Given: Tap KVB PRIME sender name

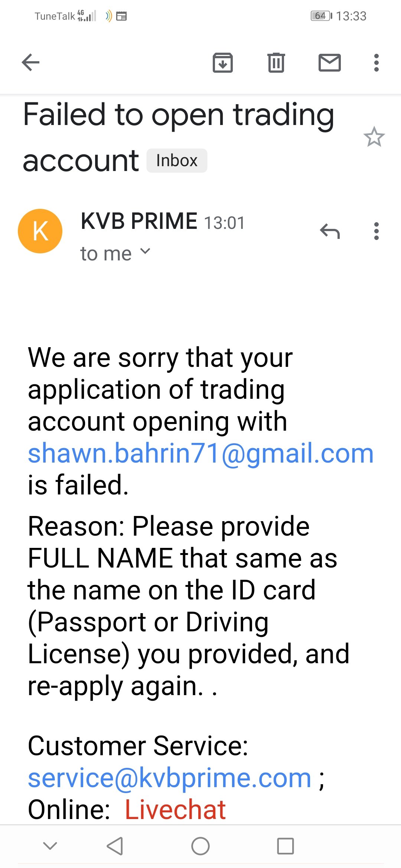Looking at the screenshot, I should [139, 221].
